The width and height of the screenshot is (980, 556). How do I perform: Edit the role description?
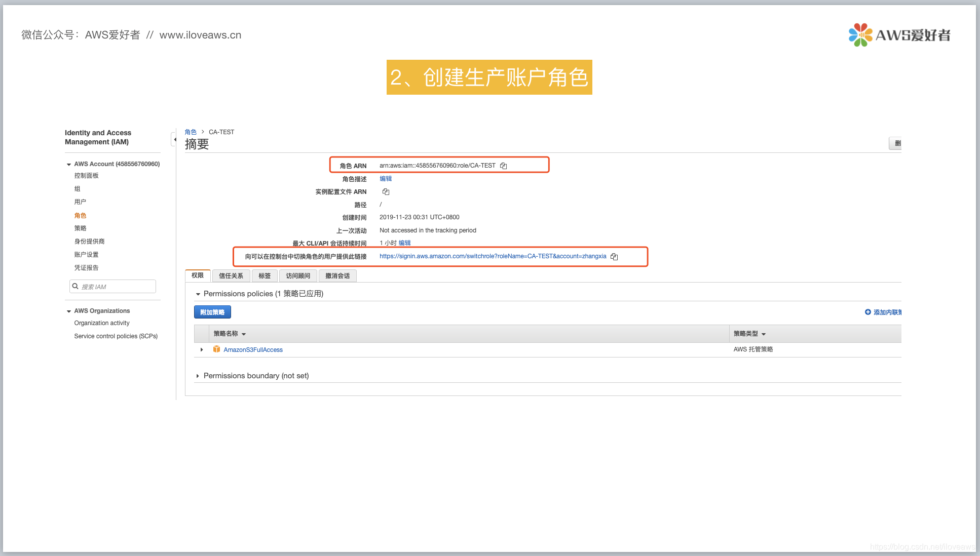click(386, 179)
